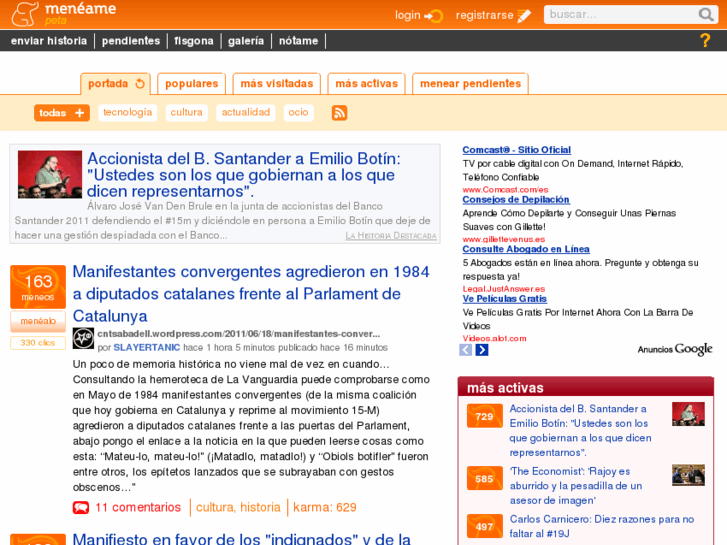Filter by tecnología category

point(128,113)
